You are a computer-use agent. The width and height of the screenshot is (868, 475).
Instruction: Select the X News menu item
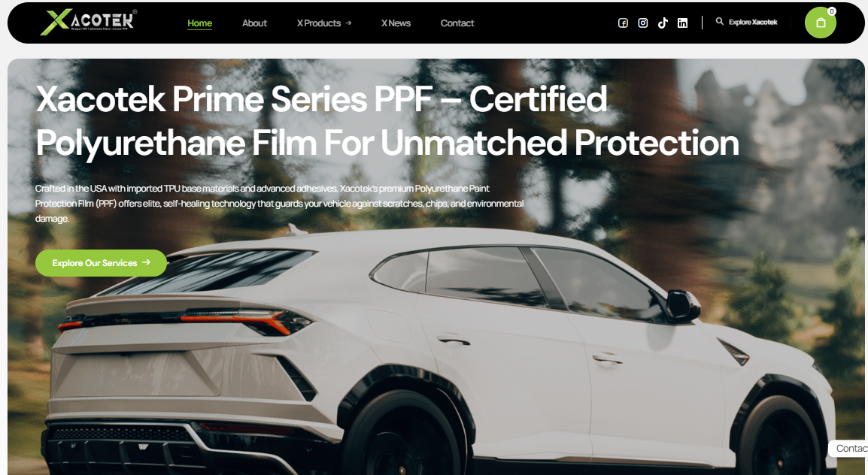click(x=396, y=23)
